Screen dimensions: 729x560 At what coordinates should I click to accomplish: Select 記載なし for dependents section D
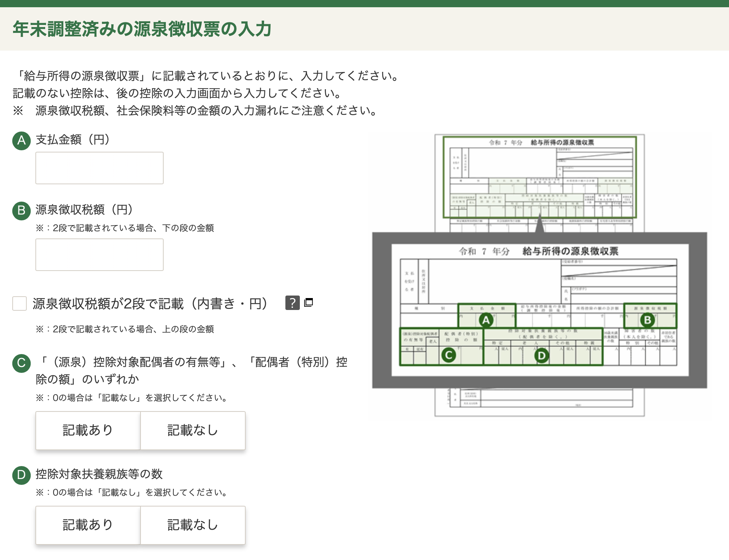(193, 525)
